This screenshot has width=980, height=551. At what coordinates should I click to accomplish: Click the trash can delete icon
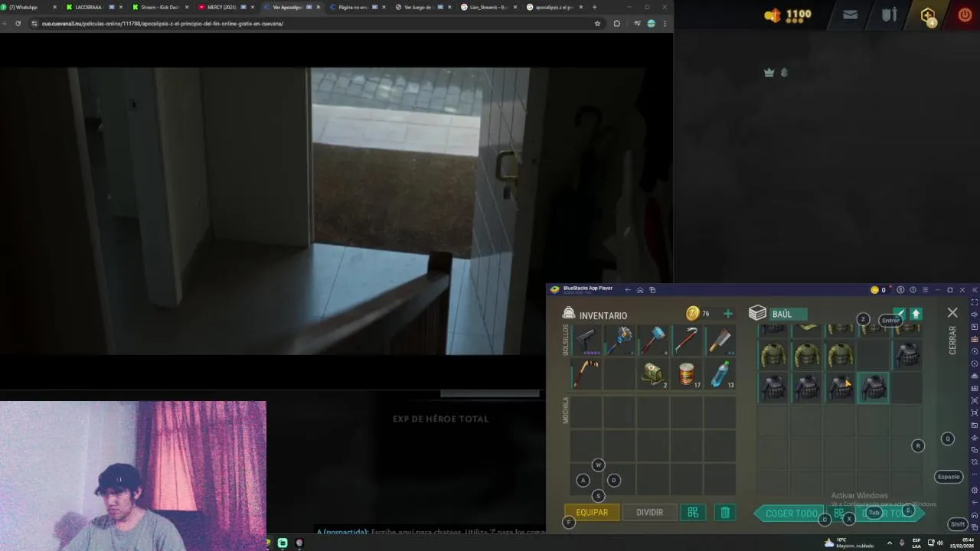725,513
